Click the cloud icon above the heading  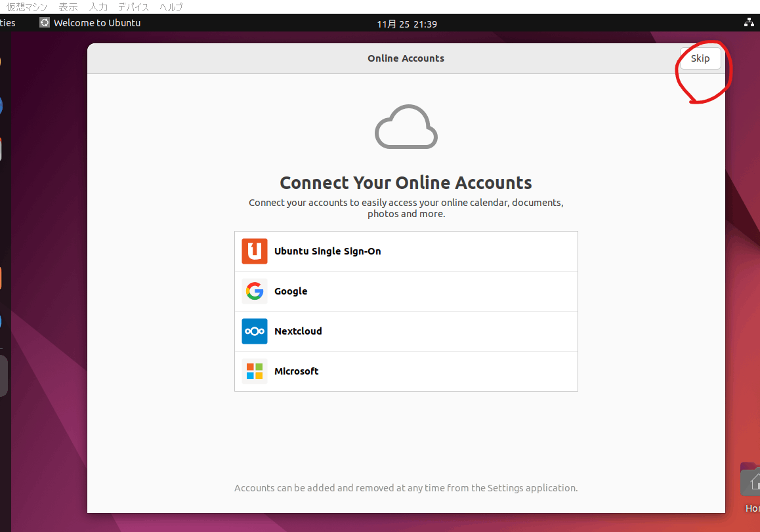[x=406, y=127]
